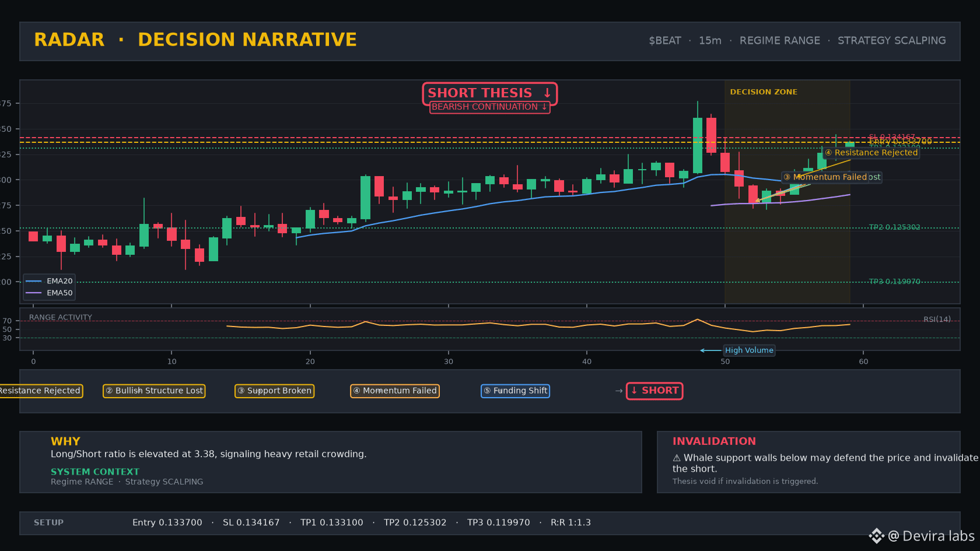Click the arrow icon left of High Volume
Image resolution: width=980 pixels, height=551 pixels.
(710, 350)
